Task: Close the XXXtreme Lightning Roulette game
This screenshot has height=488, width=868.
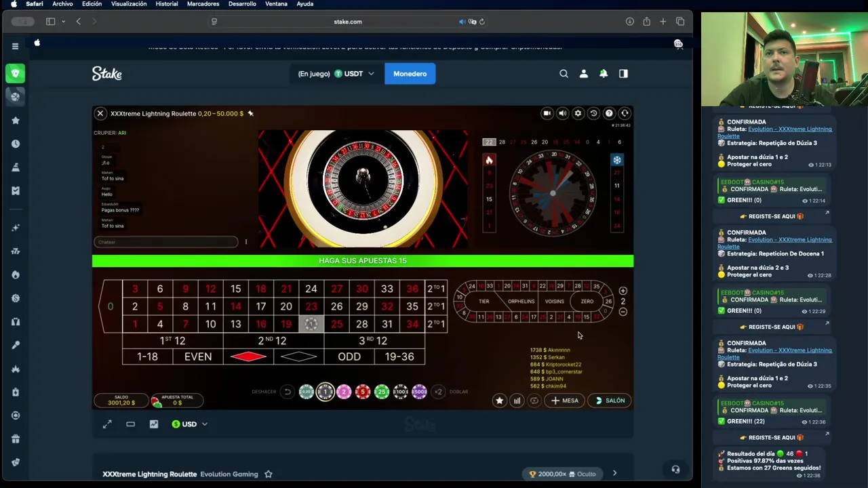Action: pos(100,113)
